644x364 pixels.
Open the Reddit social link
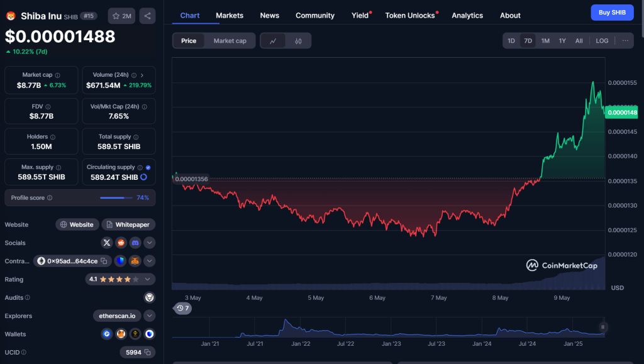click(x=121, y=243)
